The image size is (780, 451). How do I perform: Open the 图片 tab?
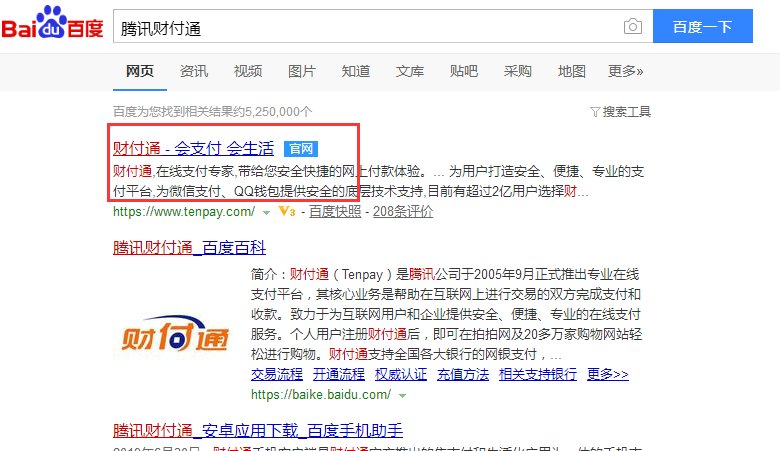pyautogui.click(x=302, y=71)
